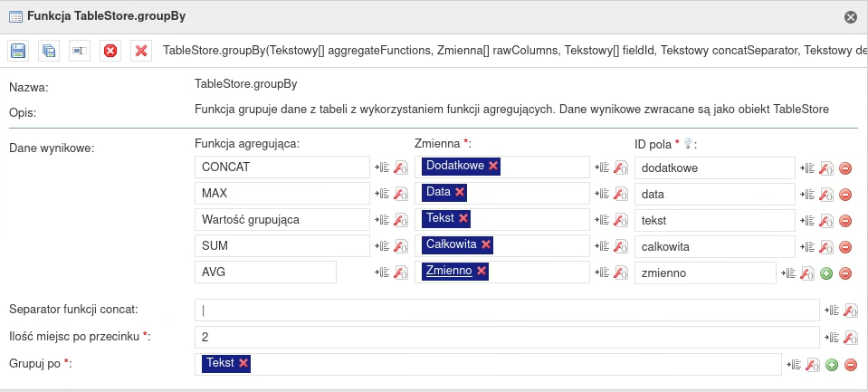This screenshot has height=392, width=868.
Task: Open function editor icon beside CONCAT field
Action: click(x=400, y=167)
